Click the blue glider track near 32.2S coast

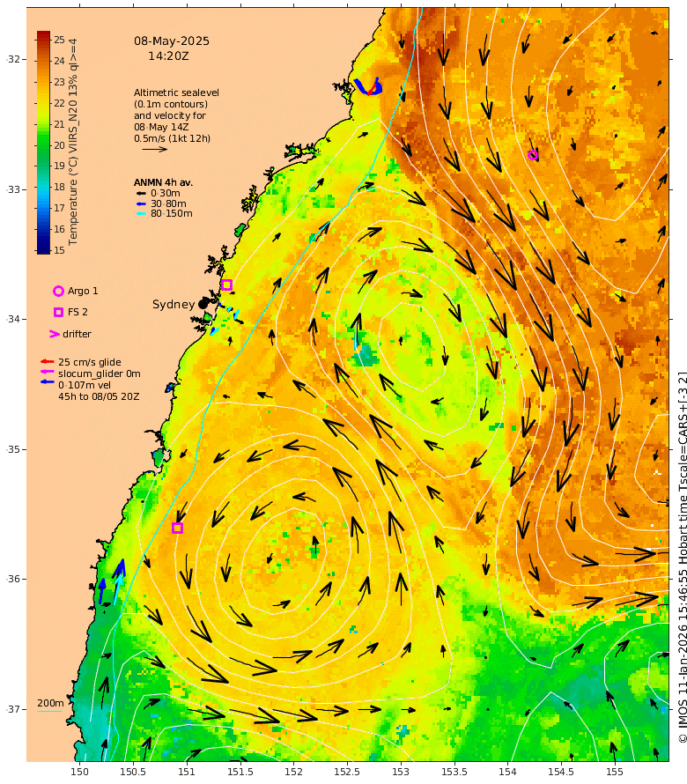coord(368,87)
